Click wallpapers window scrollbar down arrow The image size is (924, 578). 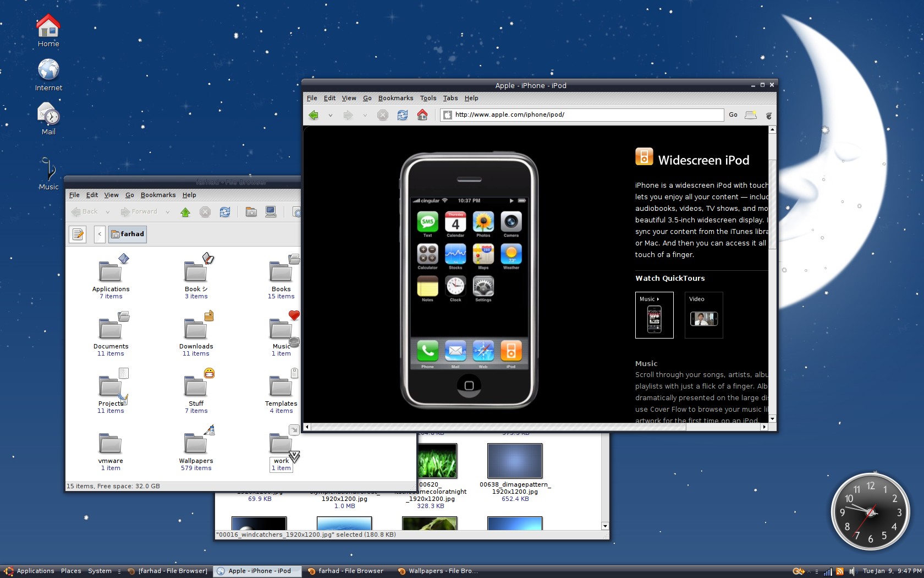(x=605, y=526)
